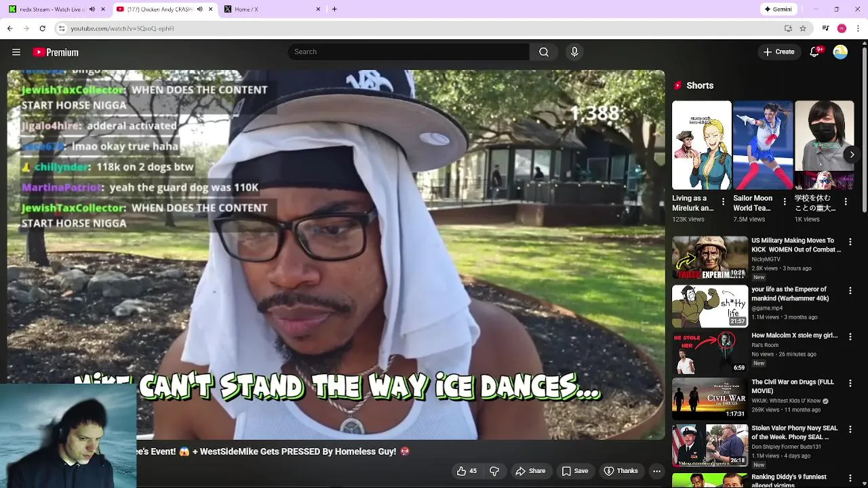868x488 pixels.
Task: Open the account avatar menu
Action: pos(840,52)
